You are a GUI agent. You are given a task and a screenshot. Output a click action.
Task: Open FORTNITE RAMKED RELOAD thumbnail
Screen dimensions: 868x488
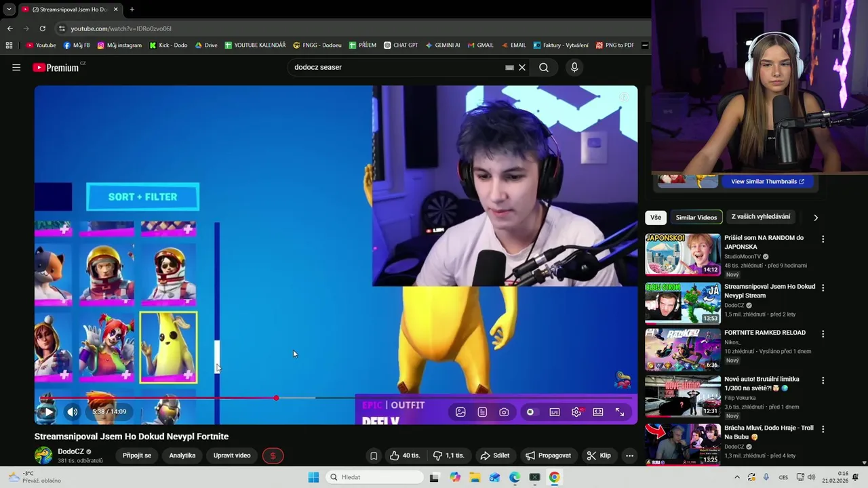pos(683,350)
